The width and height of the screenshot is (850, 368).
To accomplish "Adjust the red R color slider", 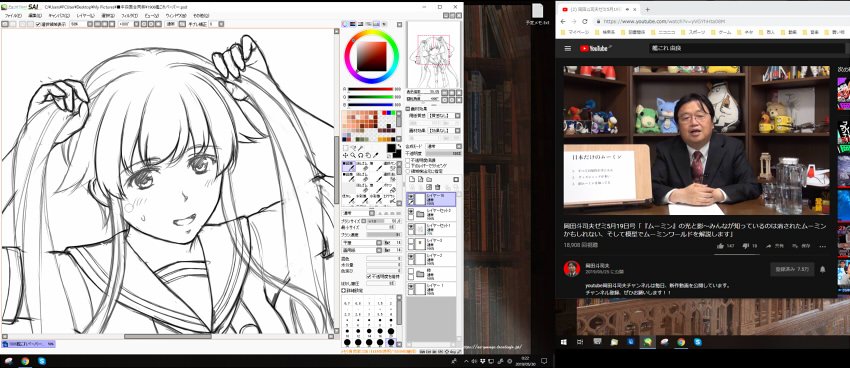I will pos(370,89).
